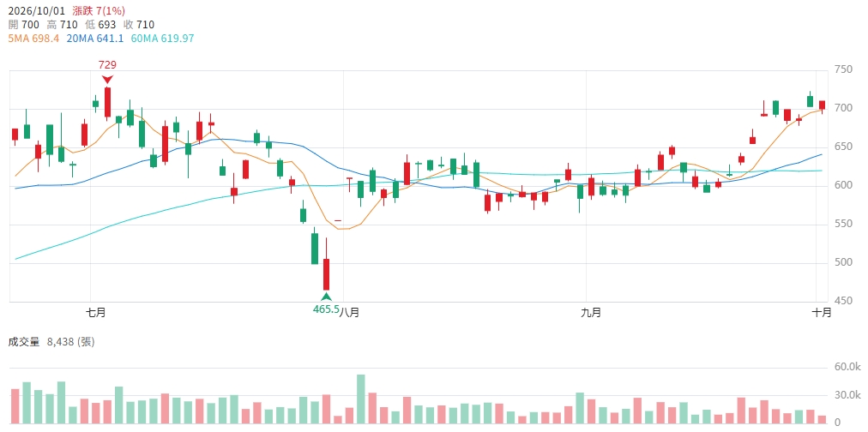Click the first red candlestick at chart left

click(15, 134)
